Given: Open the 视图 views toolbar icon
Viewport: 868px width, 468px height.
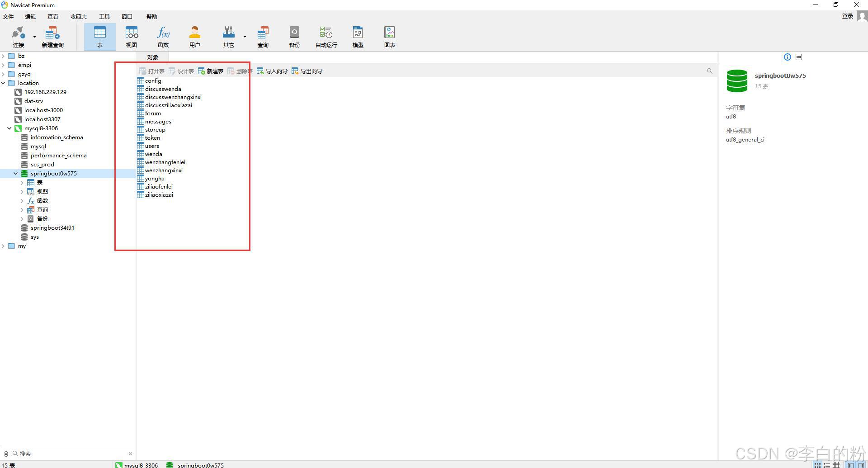Looking at the screenshot, I should coord(132,37).
